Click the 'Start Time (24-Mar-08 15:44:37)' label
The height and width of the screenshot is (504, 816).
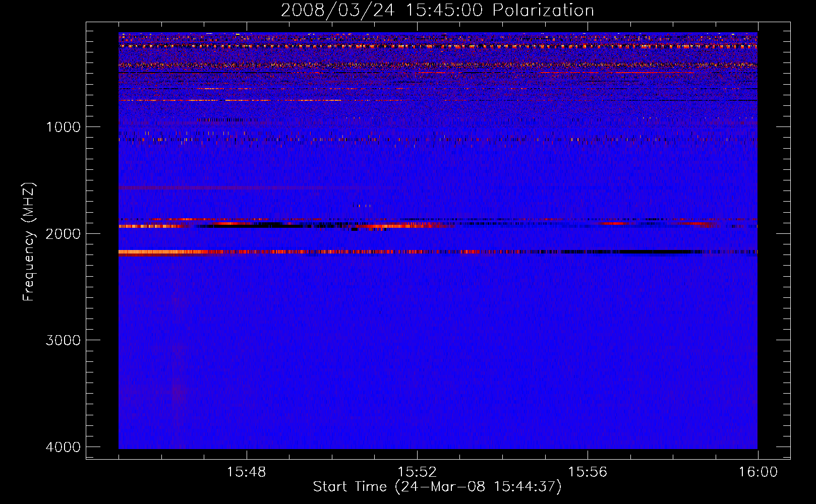coord(437,487)
